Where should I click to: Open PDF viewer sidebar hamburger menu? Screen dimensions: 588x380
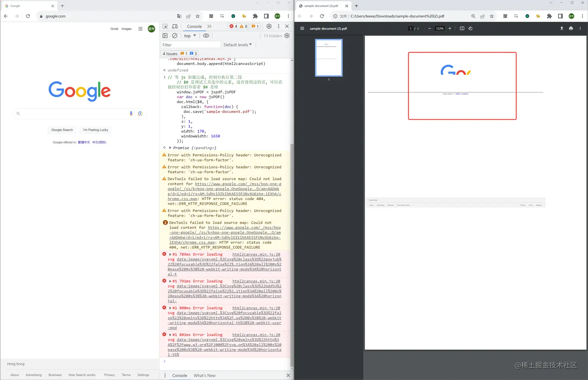(x=302, y=28)
